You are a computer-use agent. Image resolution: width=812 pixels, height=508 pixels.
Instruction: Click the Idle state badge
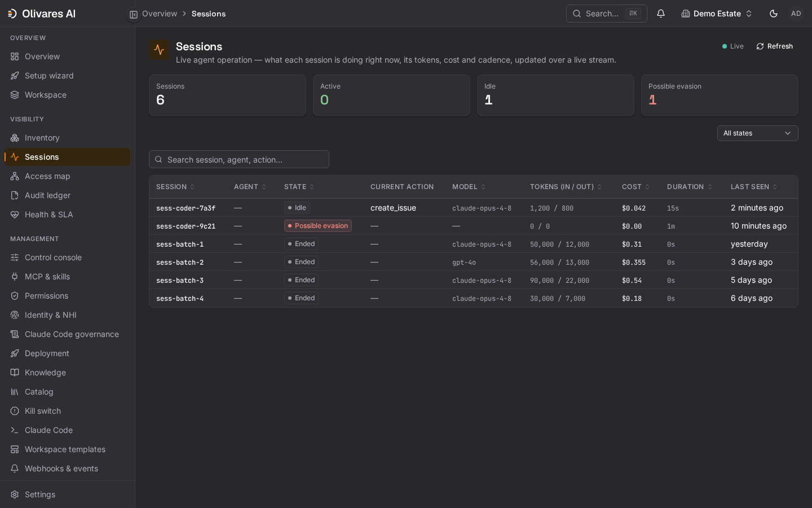coord(297,208)
